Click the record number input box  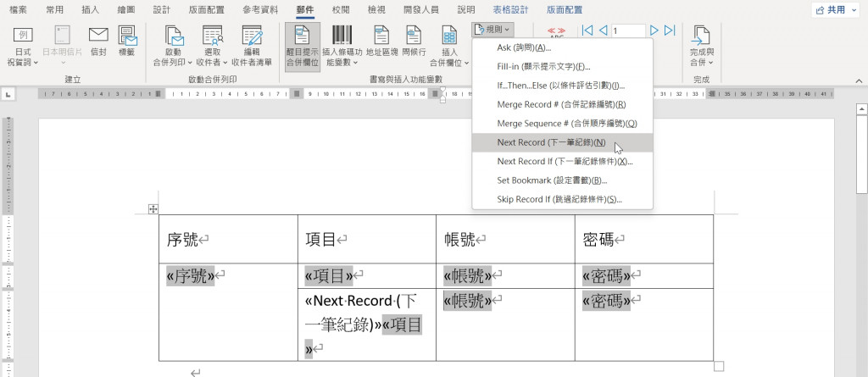pos(628,31)
